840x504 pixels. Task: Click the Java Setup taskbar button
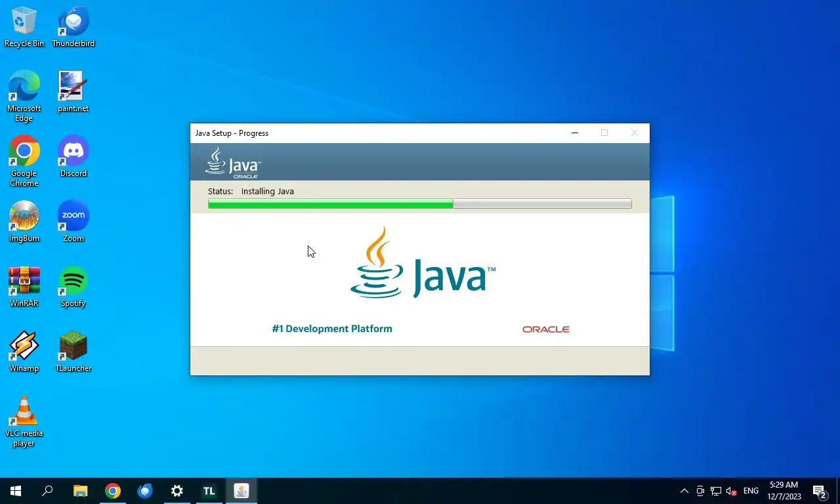(241, 491)
